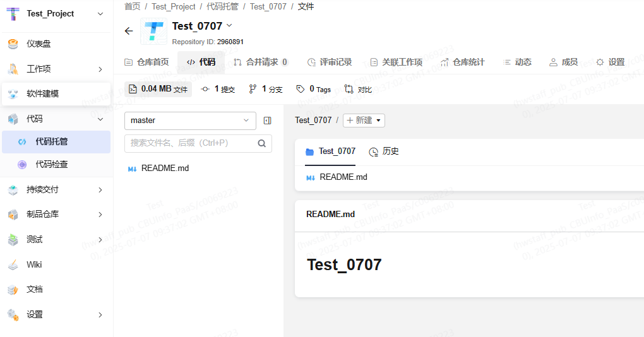Viewport: 644px width, 337px height.
Task: View the 1 提交 commits
Action: pos(218,89)
